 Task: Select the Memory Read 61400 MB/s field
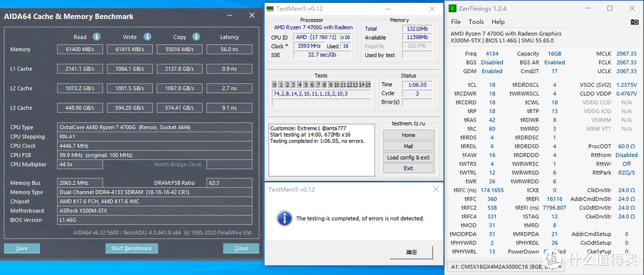[81, 49]
